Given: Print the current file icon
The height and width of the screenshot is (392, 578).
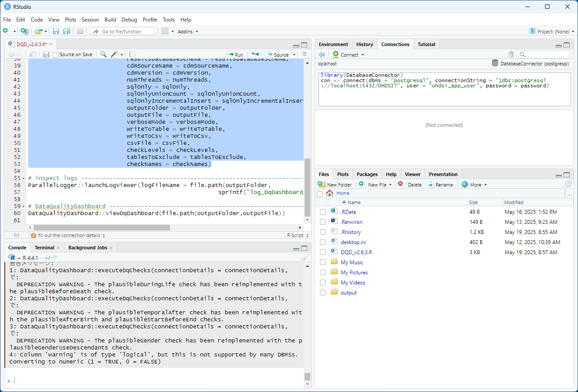Looking at the screenshot, I should point(80,31).
